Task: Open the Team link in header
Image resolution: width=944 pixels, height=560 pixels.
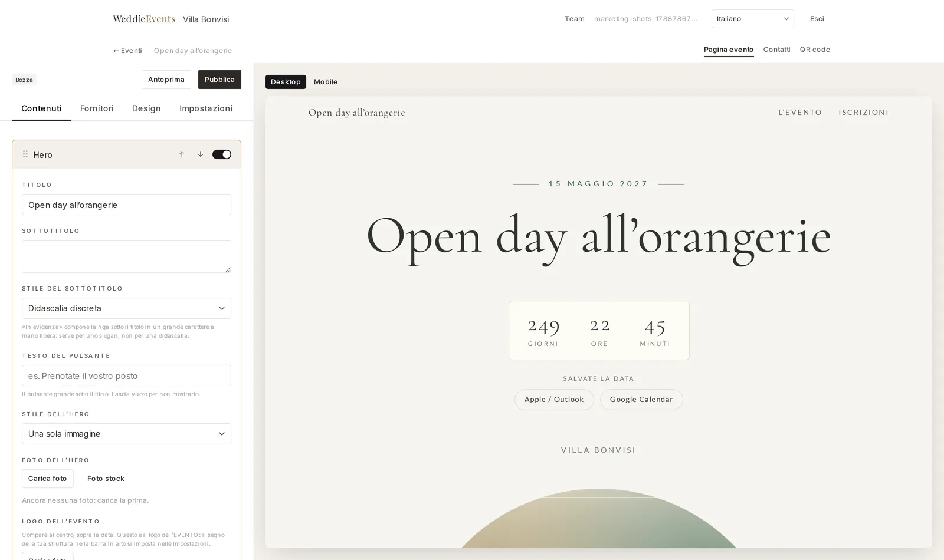Action: pos(574,19)
